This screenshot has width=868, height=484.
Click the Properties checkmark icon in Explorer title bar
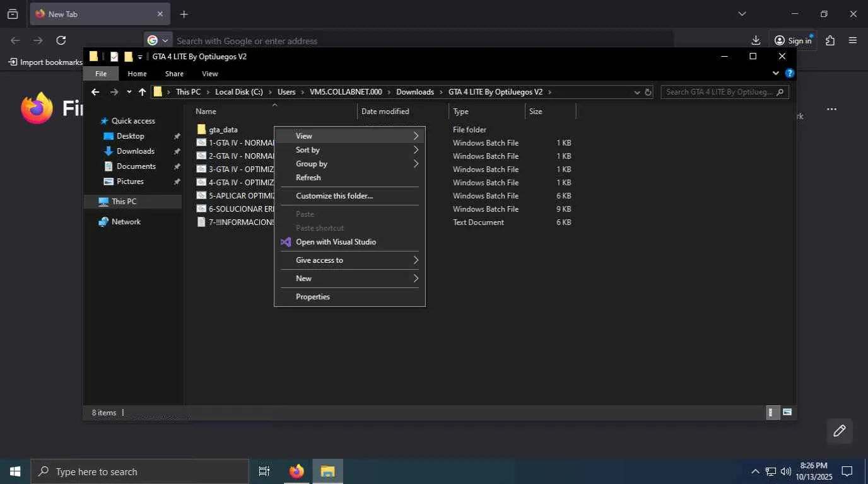tap(114, 57)
